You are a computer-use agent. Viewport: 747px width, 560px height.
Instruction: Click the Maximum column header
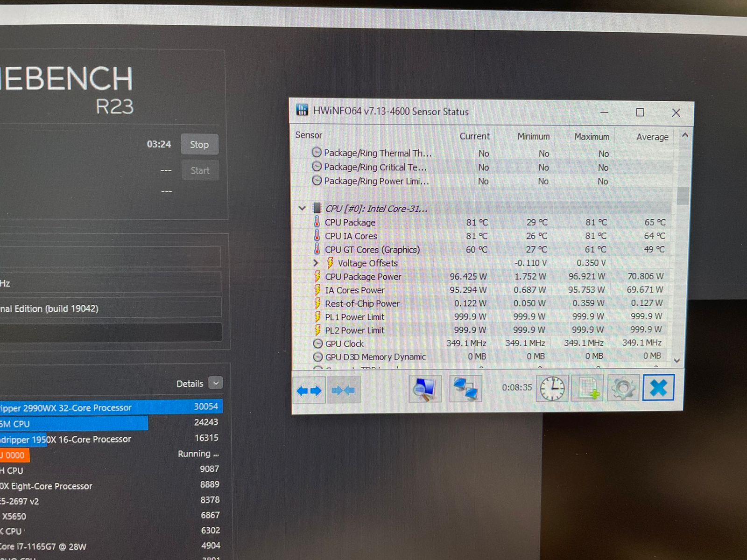pos(592,136)
